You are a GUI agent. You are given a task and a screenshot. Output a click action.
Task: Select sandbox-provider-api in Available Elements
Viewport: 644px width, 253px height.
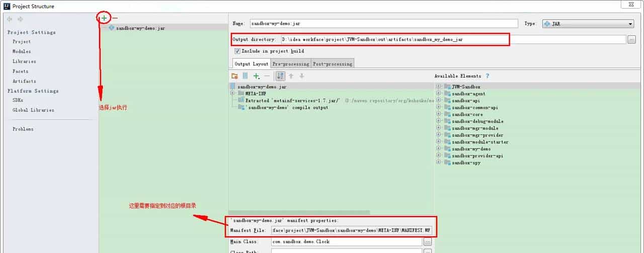(x=477, y=156)
